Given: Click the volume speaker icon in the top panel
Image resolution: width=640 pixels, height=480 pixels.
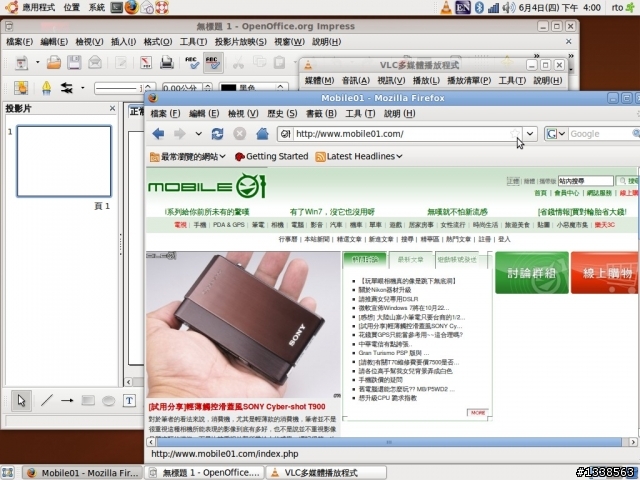Looking at the screenshot, I should pyautogui.click(x=509, y=7).
